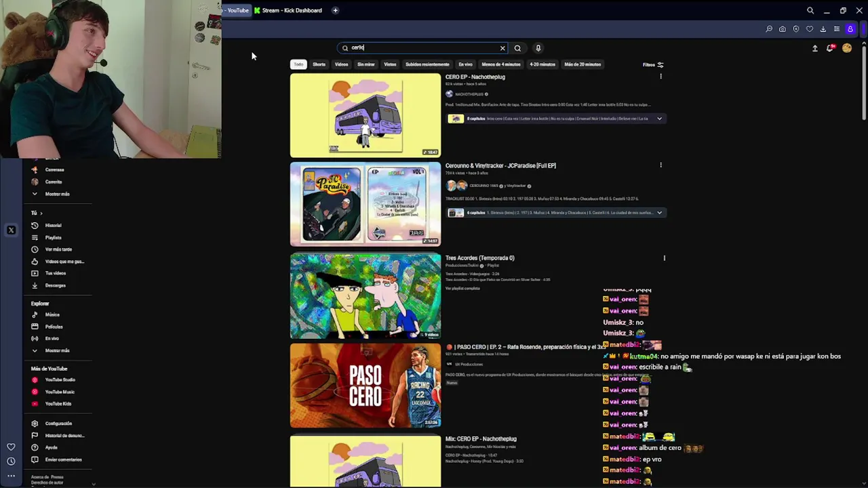This screenshot has height=488, width=868.
Task: Take a snapshot with the browser camera icon
Action: [x=783, y=29]
